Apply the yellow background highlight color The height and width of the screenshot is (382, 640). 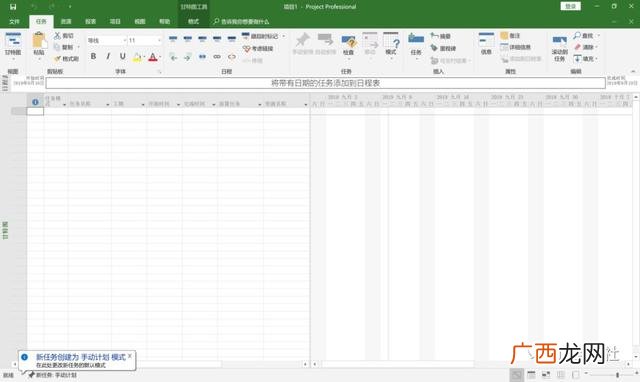pyautogui.click(x=137, y=57)
